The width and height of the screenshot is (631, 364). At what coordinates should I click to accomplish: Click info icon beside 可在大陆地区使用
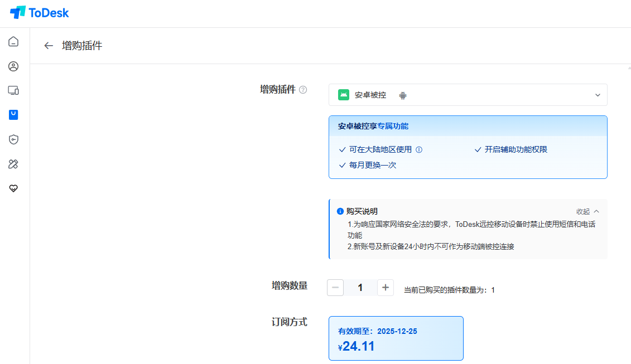(x=419, y=149)
